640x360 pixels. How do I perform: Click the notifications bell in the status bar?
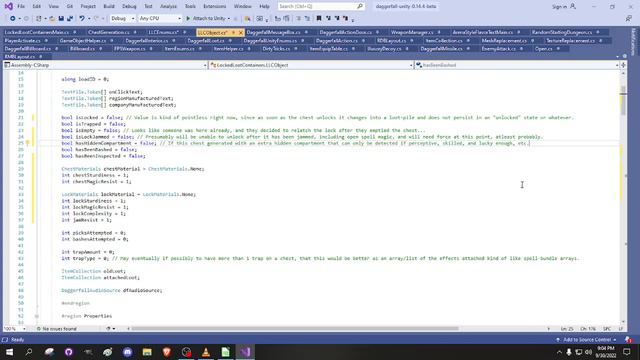click(x=628, y=340)
